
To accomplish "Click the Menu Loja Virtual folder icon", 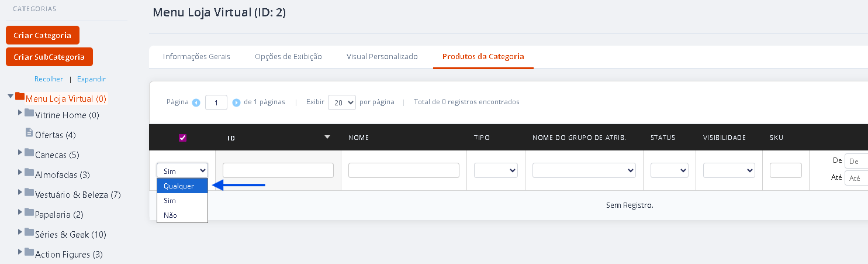I will 20,96.
